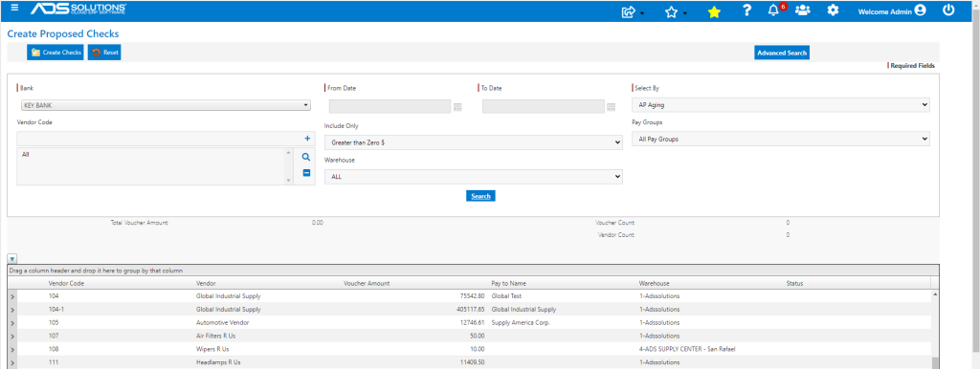Click the yellow filled star icon

pyautogui.click(x=714, y=11)
